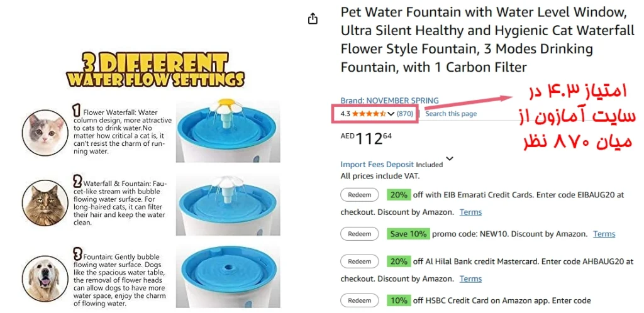644x313 pixels.
Task: Redeem the EIB Emarati Credit Cards offer
Action: coord(360,195)
